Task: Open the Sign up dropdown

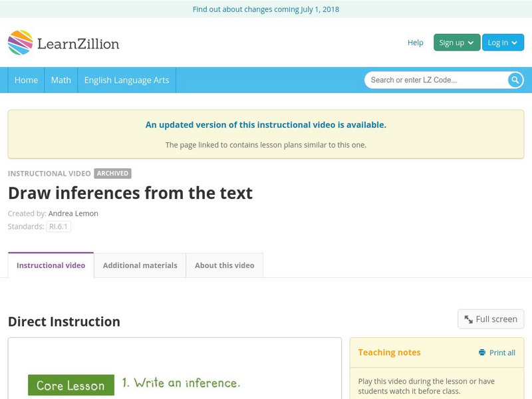Action: pos(456,43)
